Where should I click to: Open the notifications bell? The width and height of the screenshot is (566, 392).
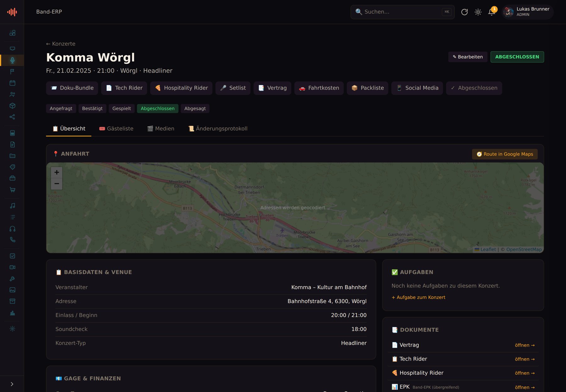click(x=491, y=12)
